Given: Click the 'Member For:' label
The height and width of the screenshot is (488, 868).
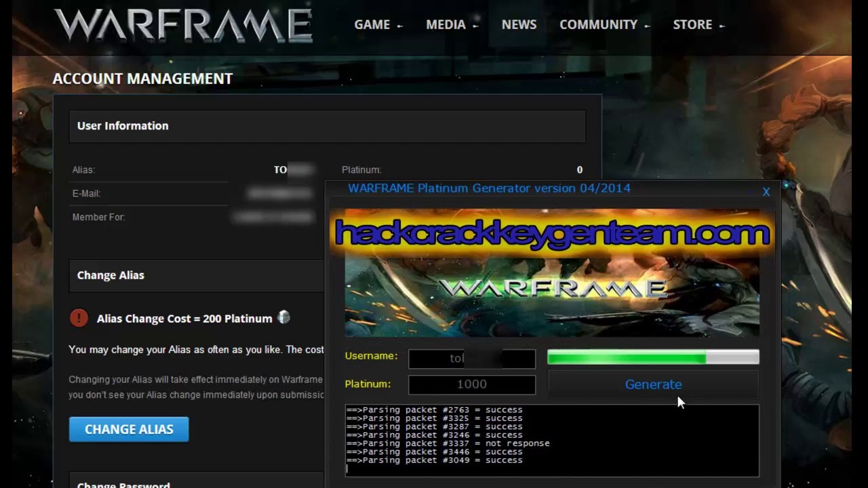Looking at the screenshot, I should click(98, 217).
